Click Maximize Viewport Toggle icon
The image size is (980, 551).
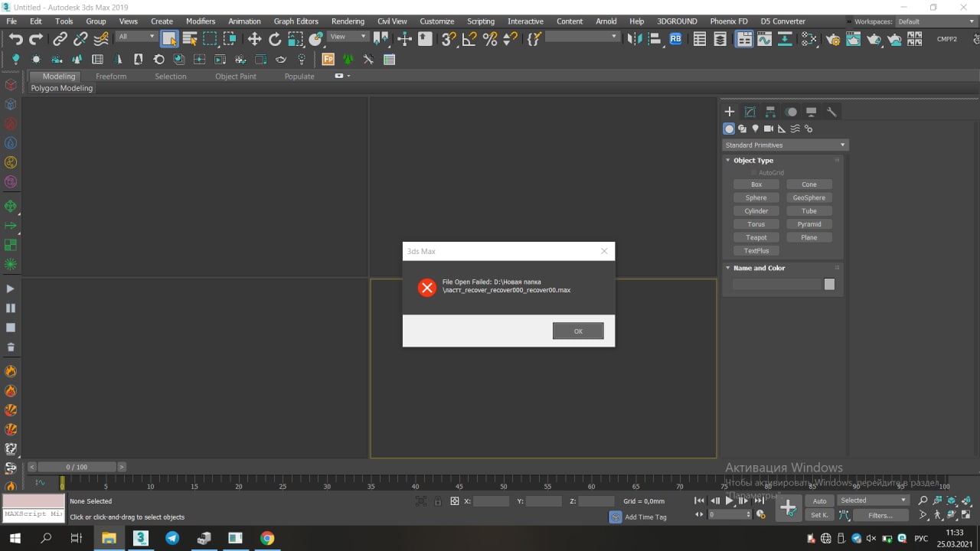point(964,515)
